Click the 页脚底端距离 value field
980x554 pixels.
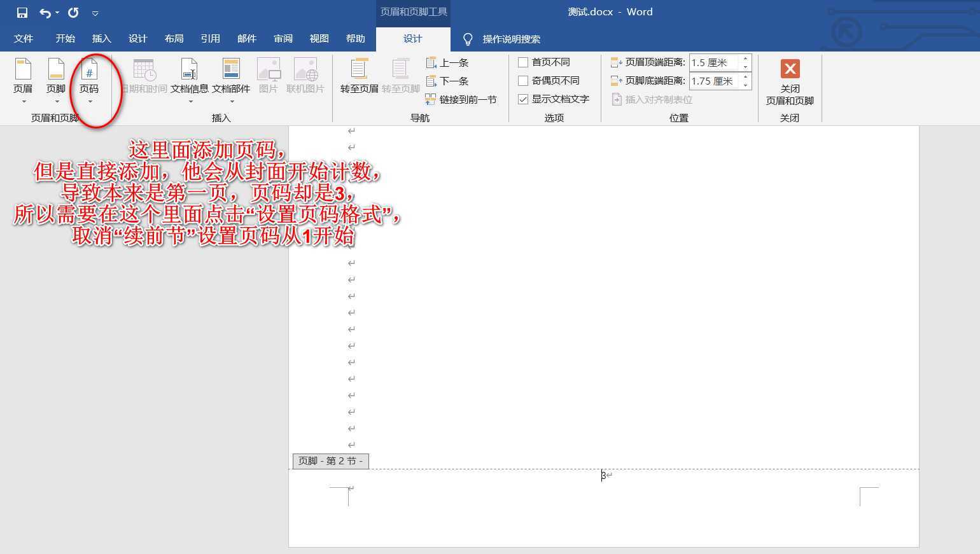(715, 81)
